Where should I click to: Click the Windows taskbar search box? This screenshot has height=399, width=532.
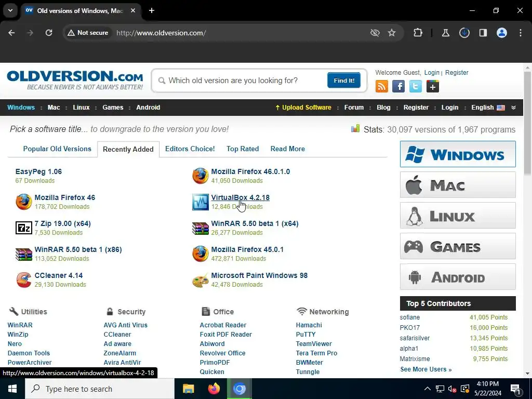click(x=99, y=389)
